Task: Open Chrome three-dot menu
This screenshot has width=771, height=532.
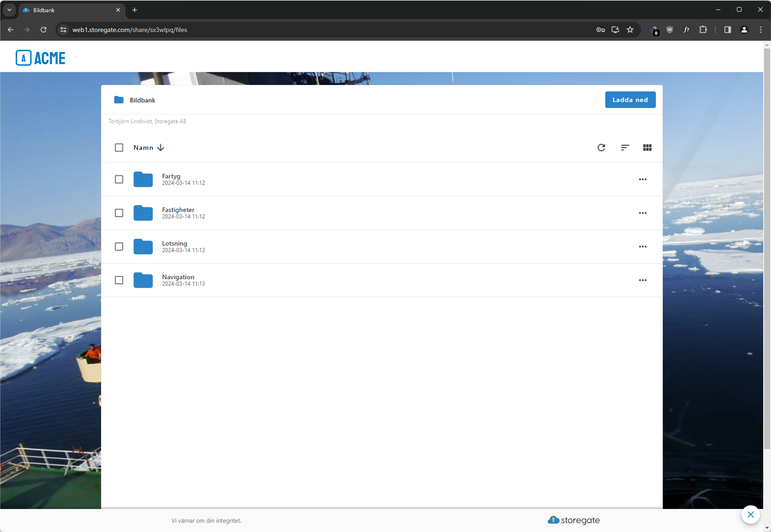Action: (760, 30)
